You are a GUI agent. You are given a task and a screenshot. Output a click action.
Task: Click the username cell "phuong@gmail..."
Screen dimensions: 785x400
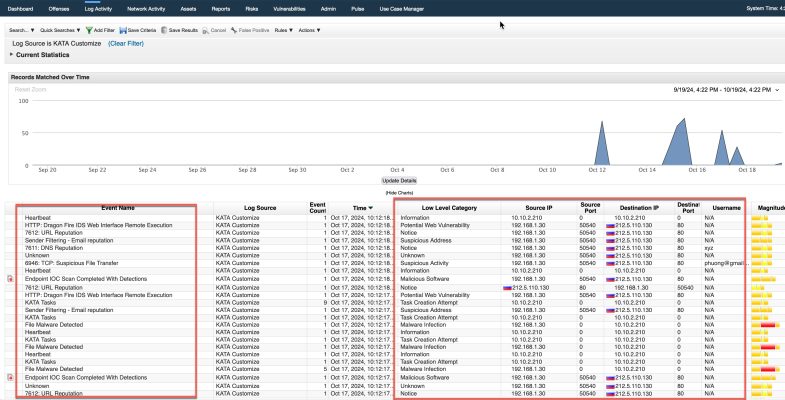(x=726, y=263)
